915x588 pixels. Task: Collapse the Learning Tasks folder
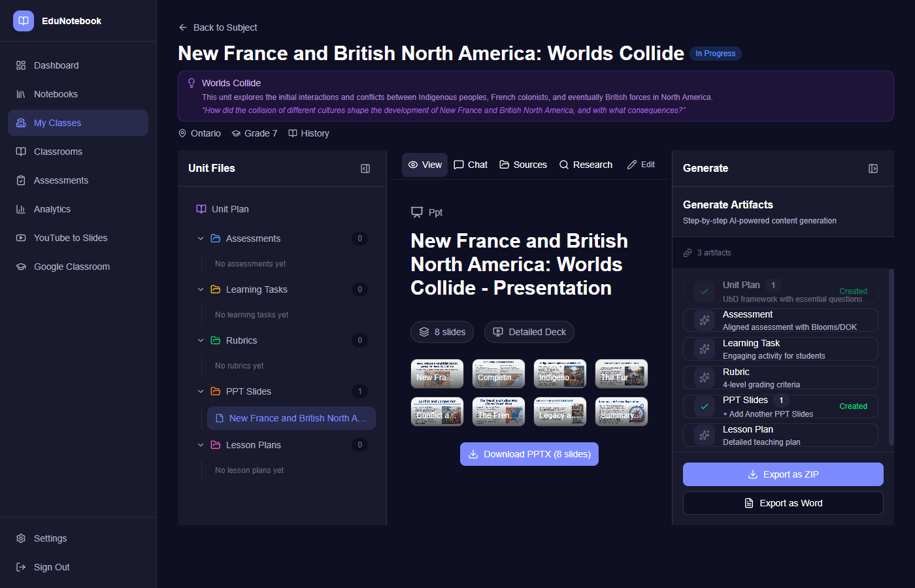click(201, 289)
